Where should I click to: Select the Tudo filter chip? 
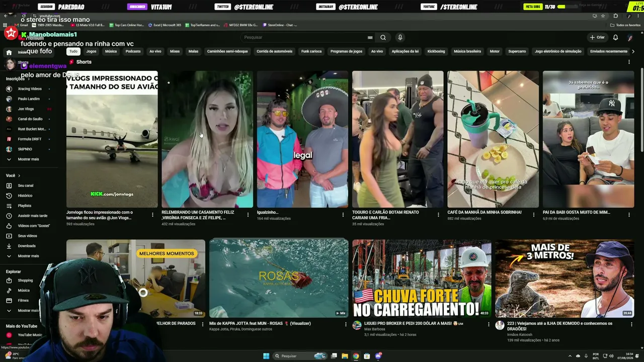tap(73, 51)
